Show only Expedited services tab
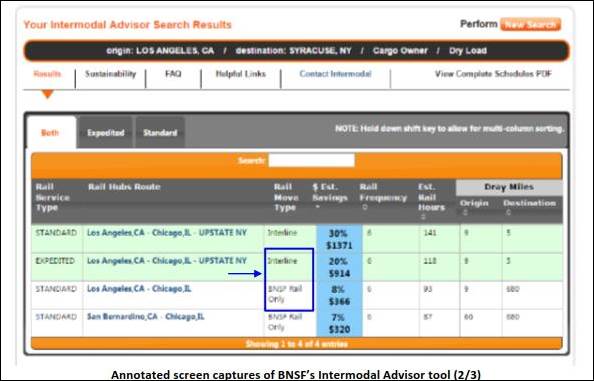The image size is (594, 381). [x=106, y=133]
